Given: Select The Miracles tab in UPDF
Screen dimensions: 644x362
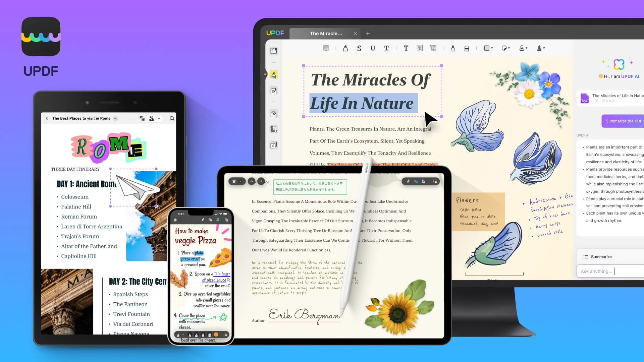Looking at the screenshot, I should tap(326, 33).
